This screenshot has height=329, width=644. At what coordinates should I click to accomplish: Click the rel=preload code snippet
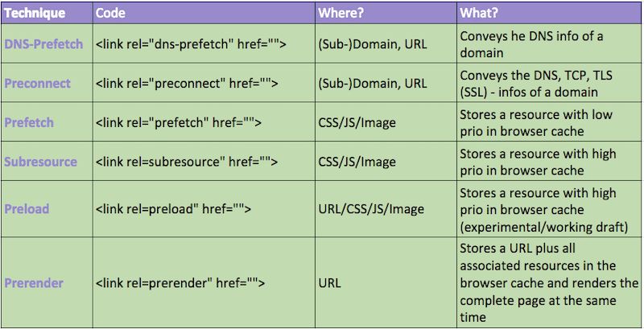tap(174, 208)
